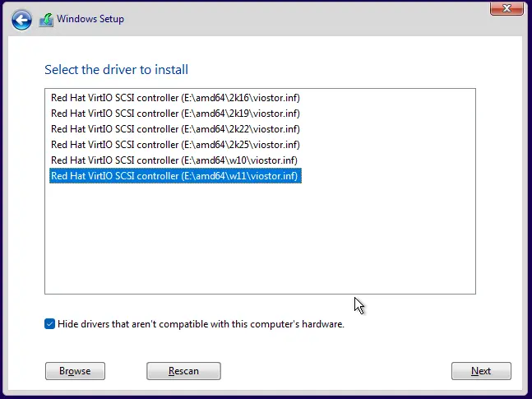Click the "Windows Setup" title text
Viewport: 532px width, 399px height.
[x=90, y=19]
